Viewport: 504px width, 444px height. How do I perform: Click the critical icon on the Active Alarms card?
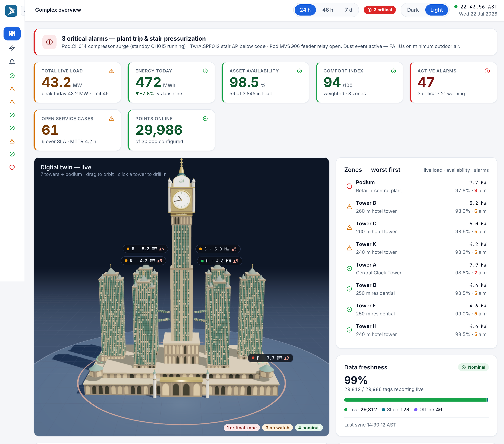(487, 71)
